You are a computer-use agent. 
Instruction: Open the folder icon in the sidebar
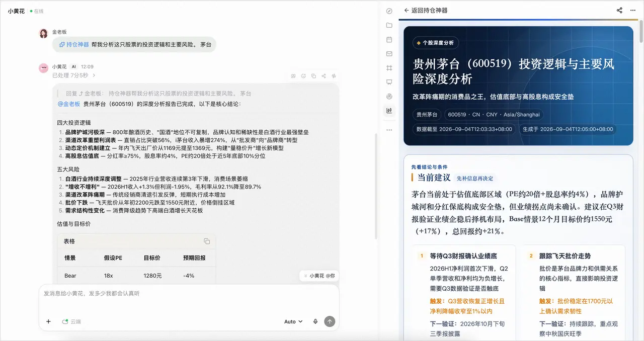click(x=389, y=25)
